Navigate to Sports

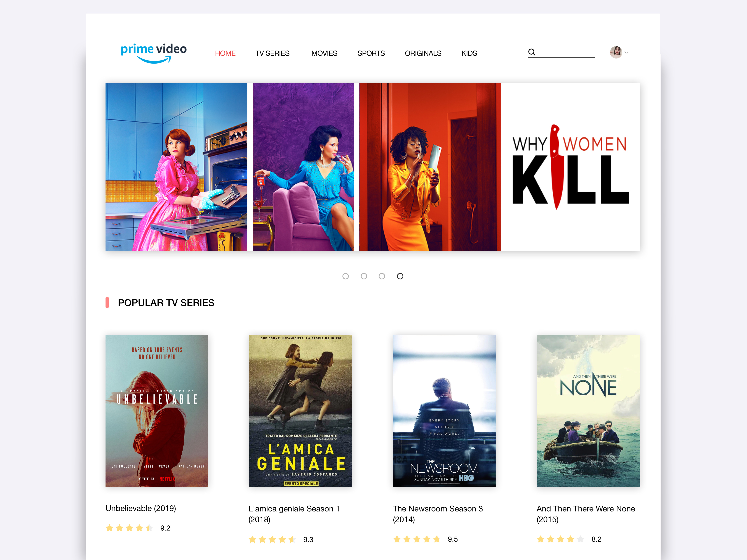[371, 53]
